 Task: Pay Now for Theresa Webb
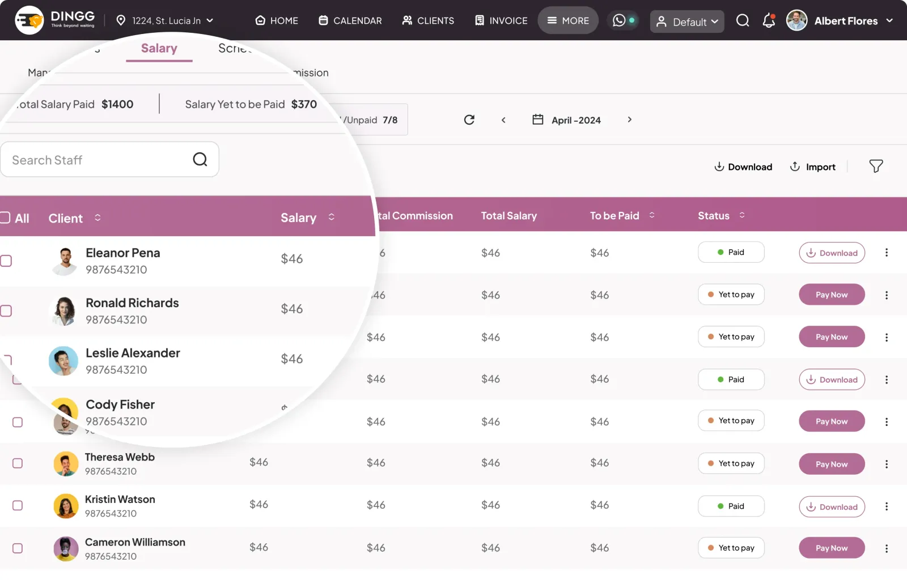pyautogui.click(x=832, y=464)
